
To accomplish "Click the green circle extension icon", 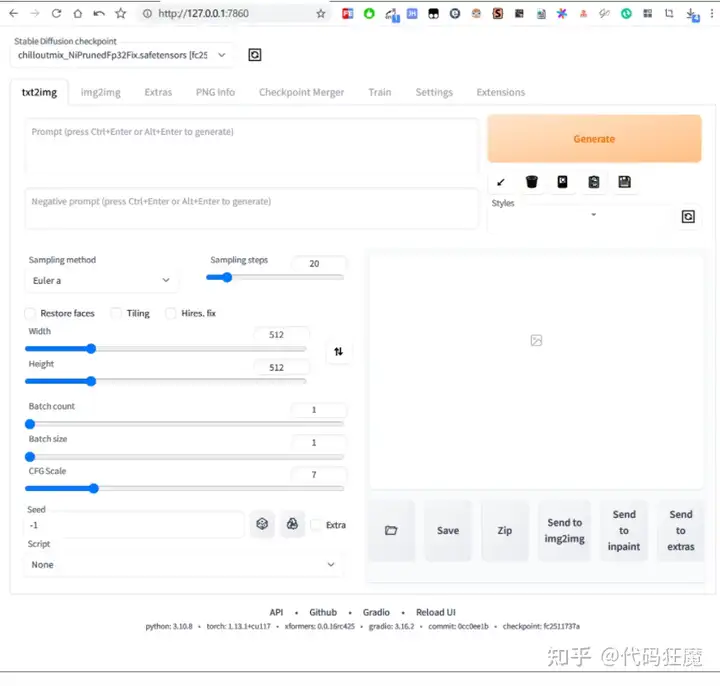I will pos(369,14).
